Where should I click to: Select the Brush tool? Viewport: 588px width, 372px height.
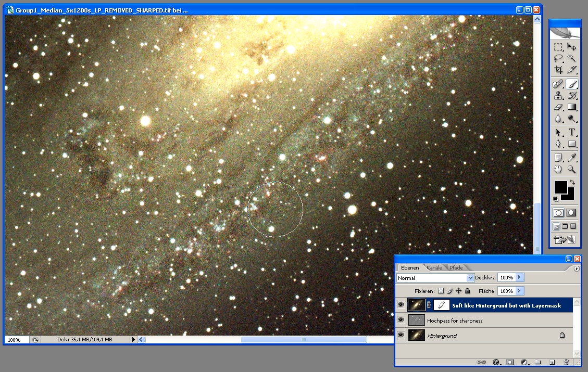click(x=571, y=84)
